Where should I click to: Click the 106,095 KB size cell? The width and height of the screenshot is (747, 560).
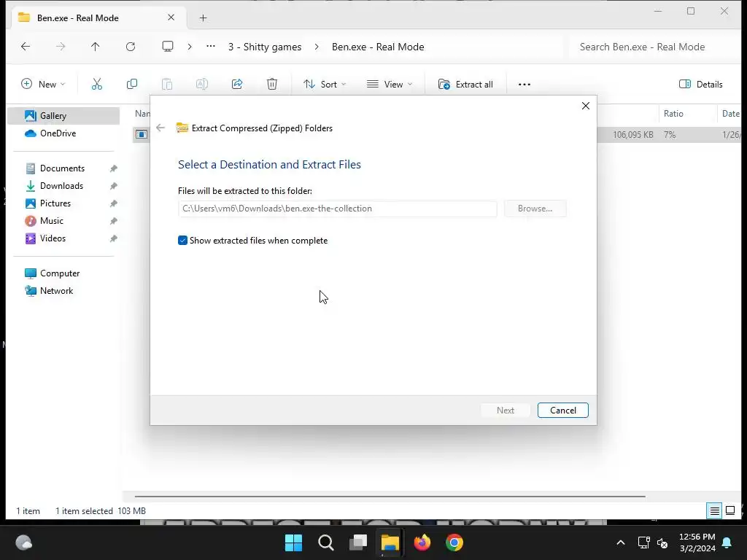(632, 135)
